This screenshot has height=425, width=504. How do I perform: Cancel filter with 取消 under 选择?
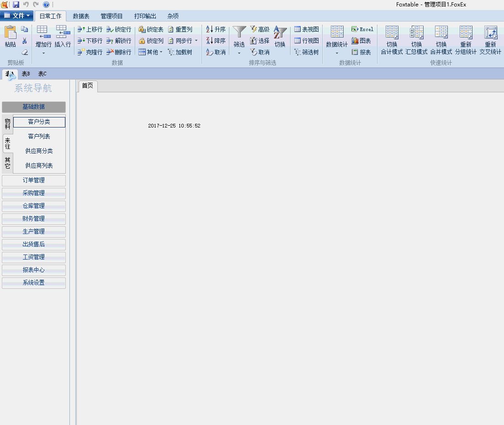point(260,52)
